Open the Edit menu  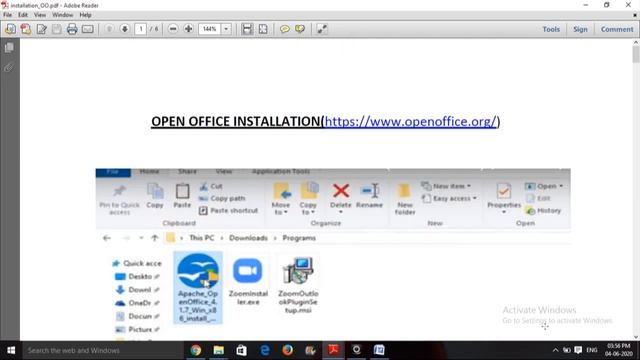tap(23, 15)
